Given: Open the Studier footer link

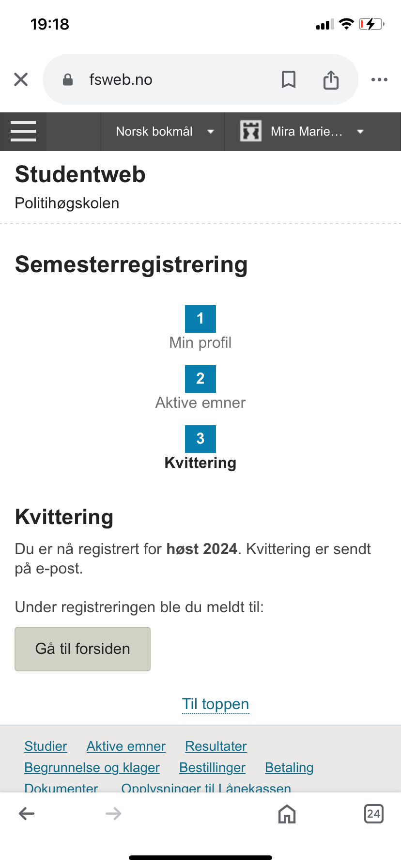Looking at the screenshot, I should (46, 746).
